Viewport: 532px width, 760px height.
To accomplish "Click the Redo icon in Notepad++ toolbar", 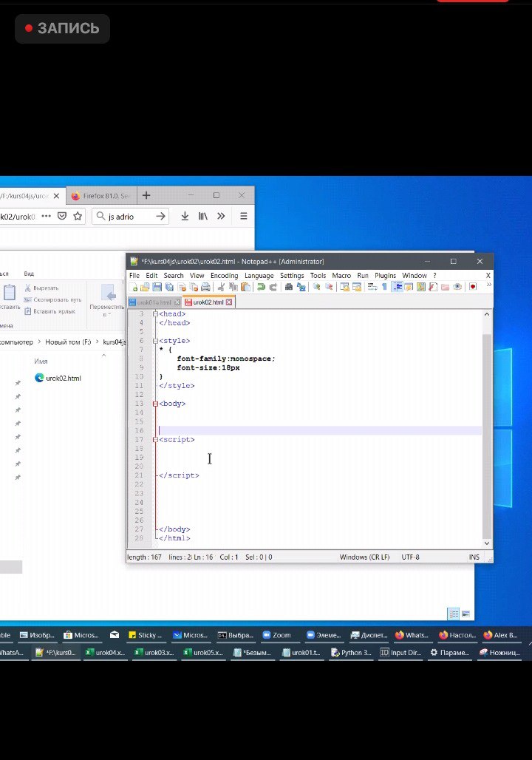I will point(273,287).
